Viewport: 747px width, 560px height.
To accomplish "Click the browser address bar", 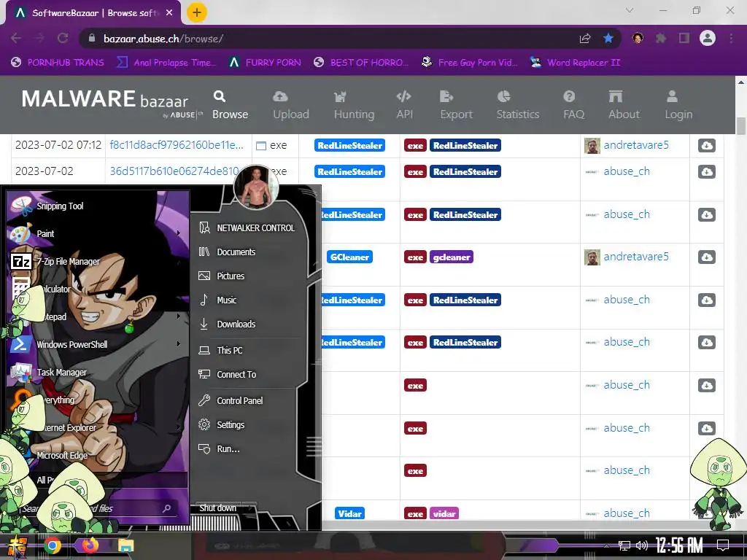I will [329, 38].
